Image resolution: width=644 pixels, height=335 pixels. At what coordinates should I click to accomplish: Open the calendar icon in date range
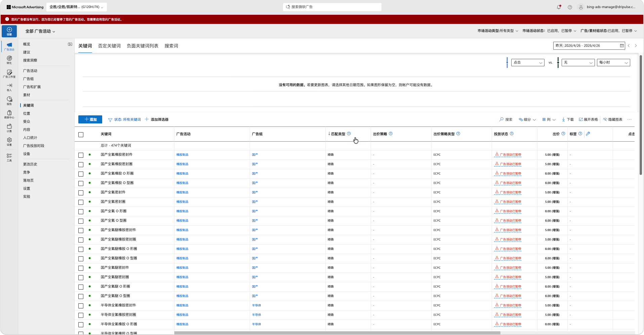pos(622,45)
